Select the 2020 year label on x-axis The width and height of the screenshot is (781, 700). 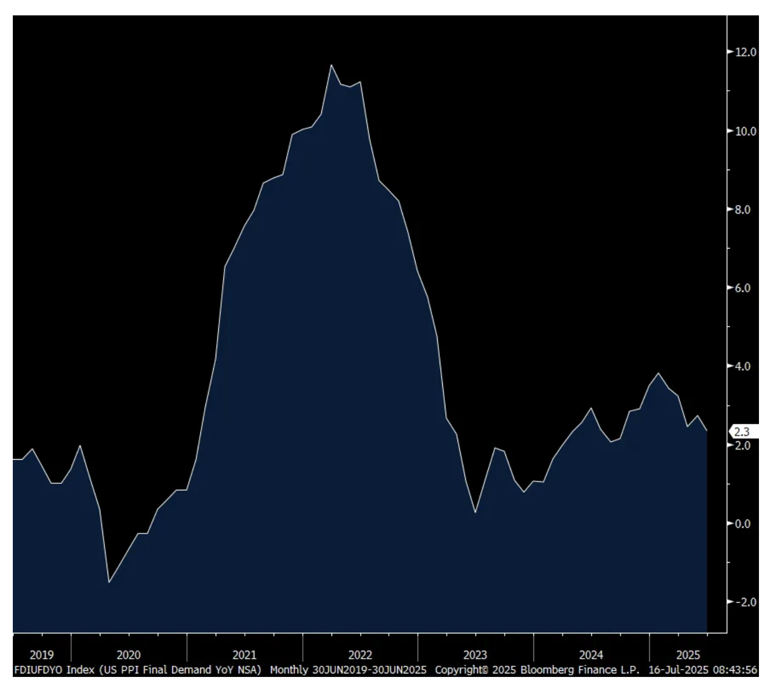(x=129, y=655)
